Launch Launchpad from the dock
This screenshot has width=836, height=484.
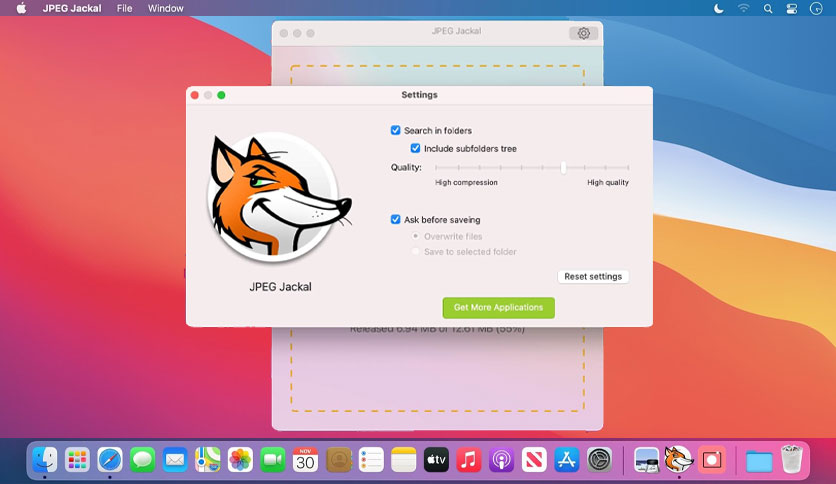click(77, 459)
